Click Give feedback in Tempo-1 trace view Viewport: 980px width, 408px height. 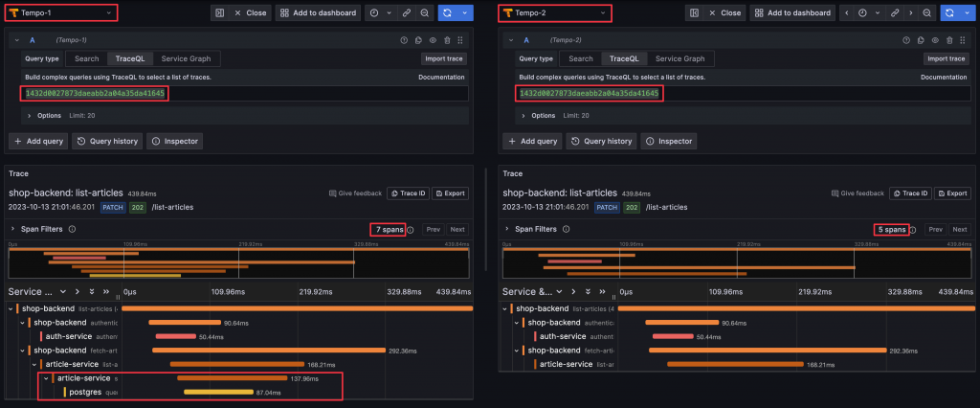355,193
